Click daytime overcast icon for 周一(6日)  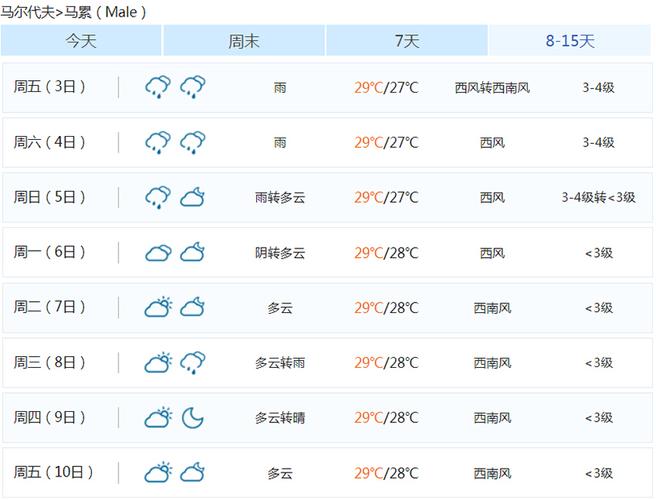pos(158,253)
